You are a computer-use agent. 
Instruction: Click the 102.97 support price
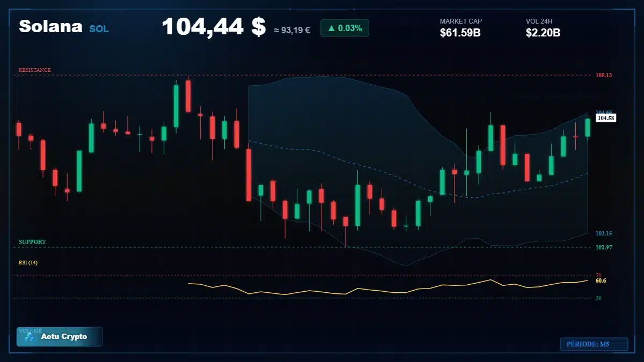tap(604, 247)
